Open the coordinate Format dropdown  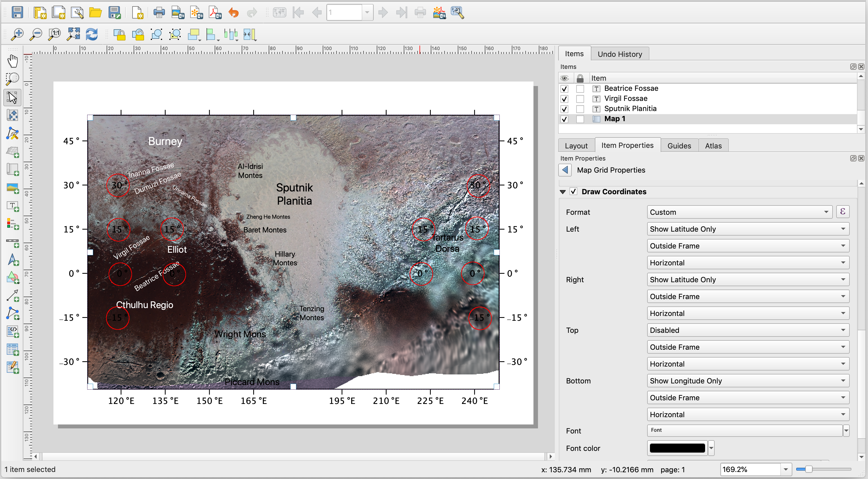[x=740, y=212]
